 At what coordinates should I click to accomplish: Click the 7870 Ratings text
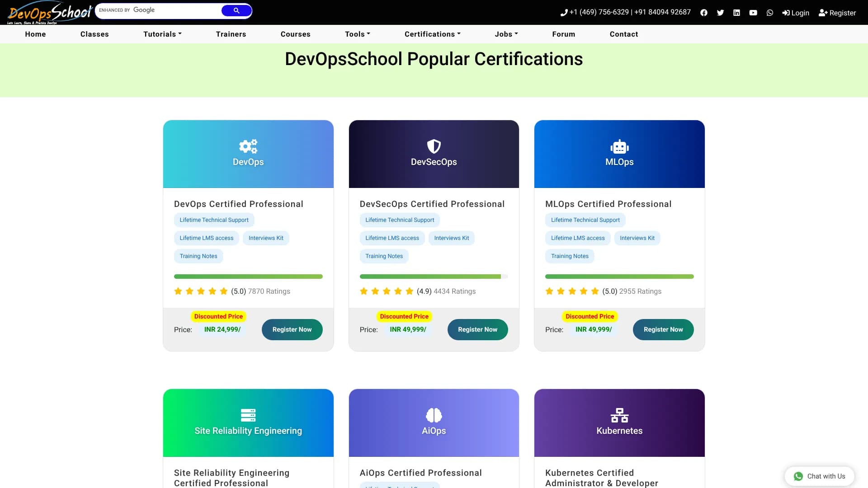coord(269,291)
